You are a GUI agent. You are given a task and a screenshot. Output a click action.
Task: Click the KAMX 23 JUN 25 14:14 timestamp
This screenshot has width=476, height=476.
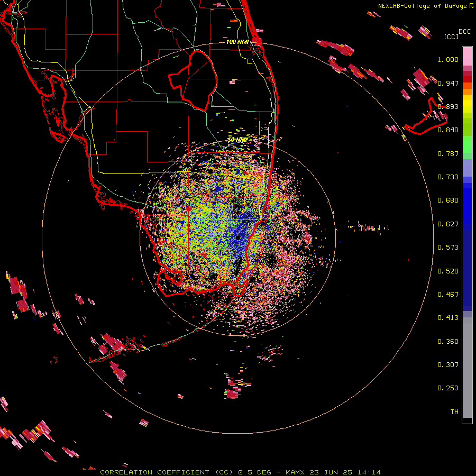tap(333, 472)
